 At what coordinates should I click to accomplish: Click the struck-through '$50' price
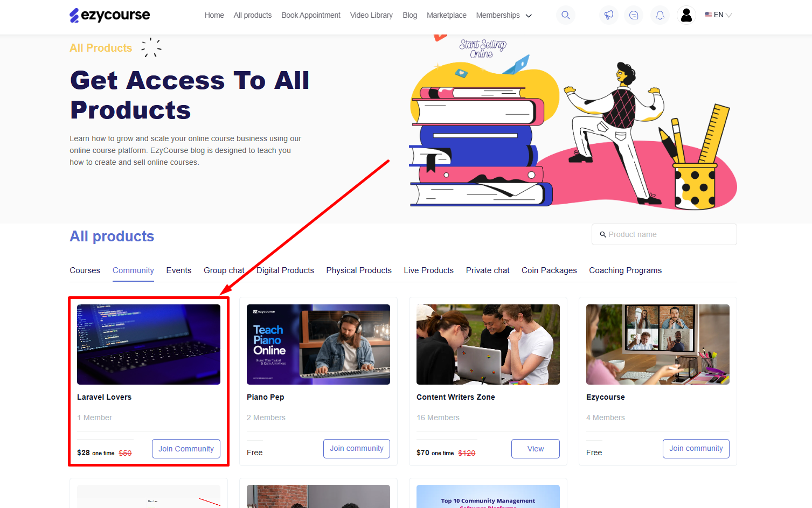(125, 453)
